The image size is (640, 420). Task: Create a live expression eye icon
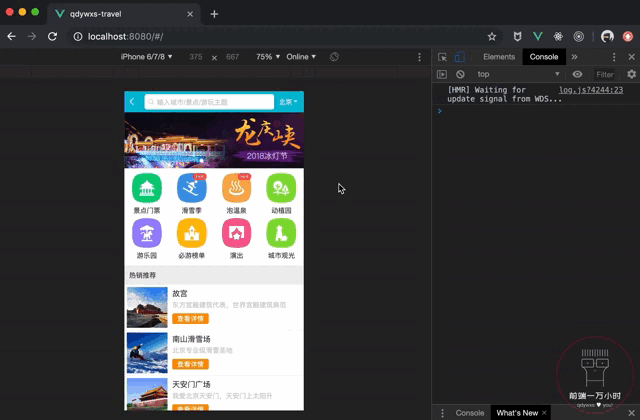(x=577, y=74)
